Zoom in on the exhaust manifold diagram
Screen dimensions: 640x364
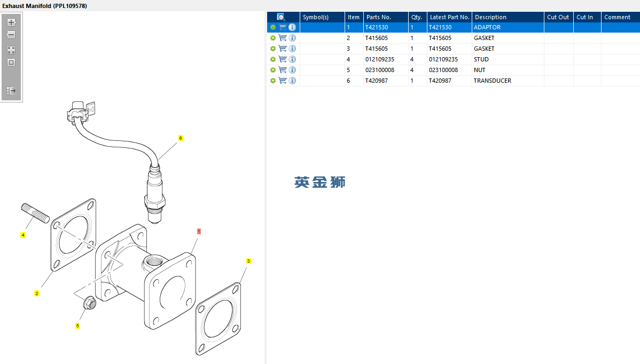11,22
